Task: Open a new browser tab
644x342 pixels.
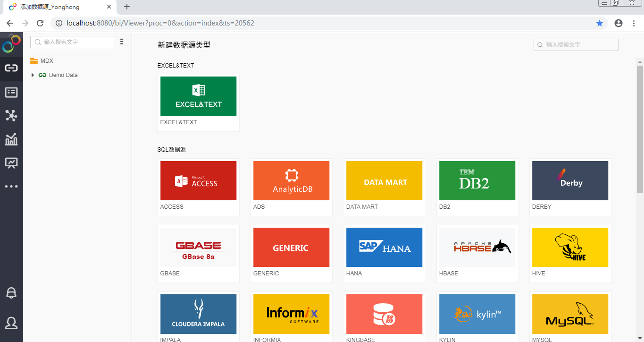Action: click(x=127, y=7)
